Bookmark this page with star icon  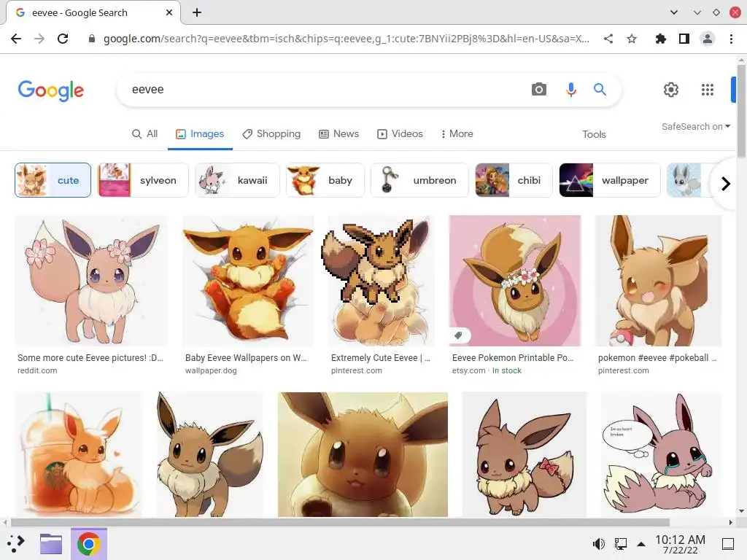(x=632, y=39)
